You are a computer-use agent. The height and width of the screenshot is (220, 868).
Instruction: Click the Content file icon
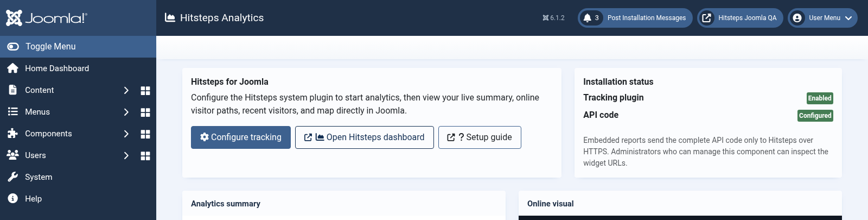pyautogui.click(x=13, y=90)
